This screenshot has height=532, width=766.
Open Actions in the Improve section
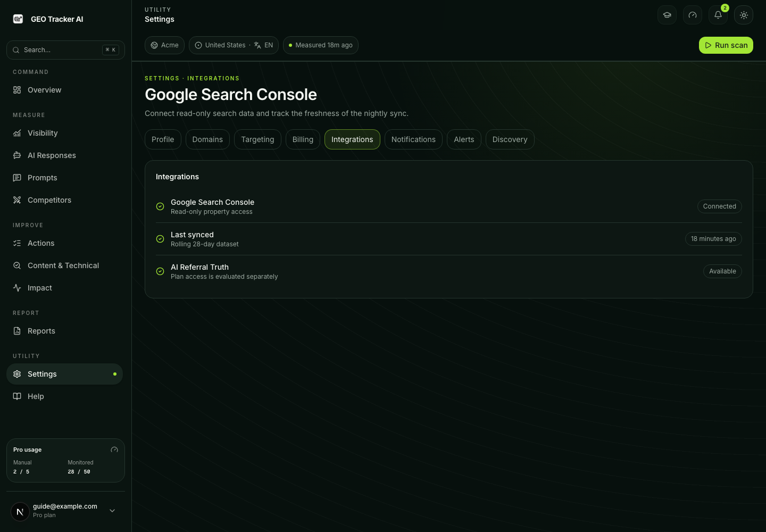64,243
